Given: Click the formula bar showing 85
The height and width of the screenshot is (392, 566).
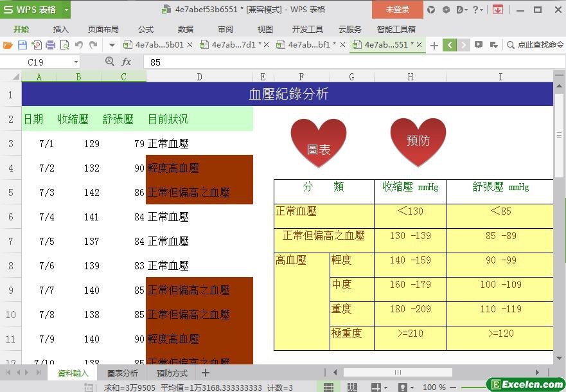Looking at the screenshot, I should tap(354, 62).
